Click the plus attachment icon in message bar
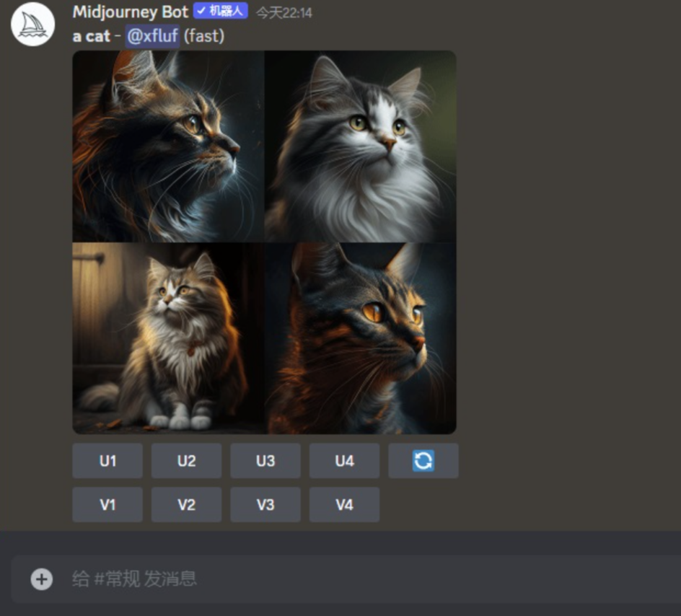The height and width of the screenshot is (616, 681). 42,579
